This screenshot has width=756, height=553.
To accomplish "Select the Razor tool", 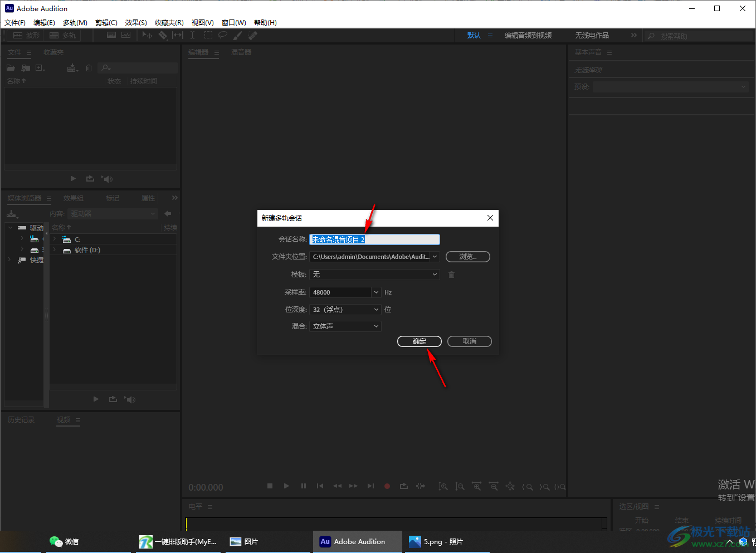I will pyautogui.click(x=163, y=35).
